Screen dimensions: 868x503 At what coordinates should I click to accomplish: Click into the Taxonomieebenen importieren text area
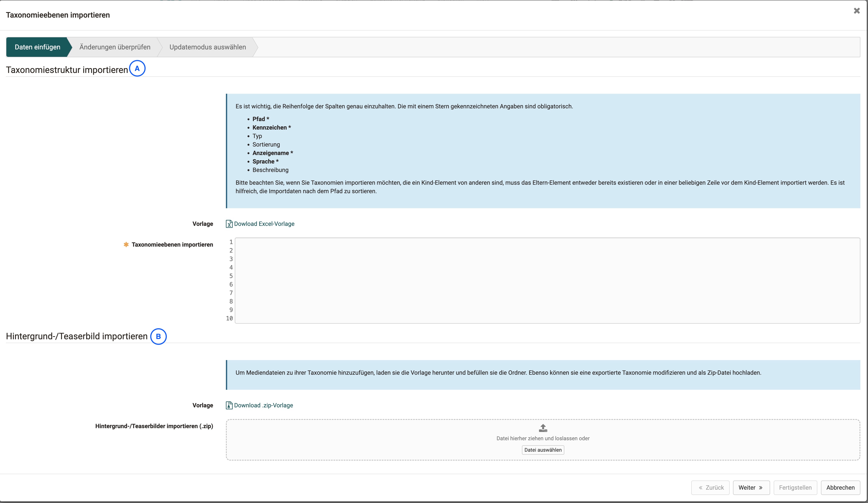click(x=547, y=280)
